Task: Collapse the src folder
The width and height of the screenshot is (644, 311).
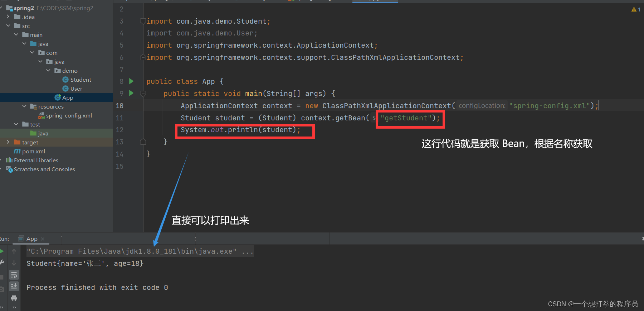Action: point(8,26)
